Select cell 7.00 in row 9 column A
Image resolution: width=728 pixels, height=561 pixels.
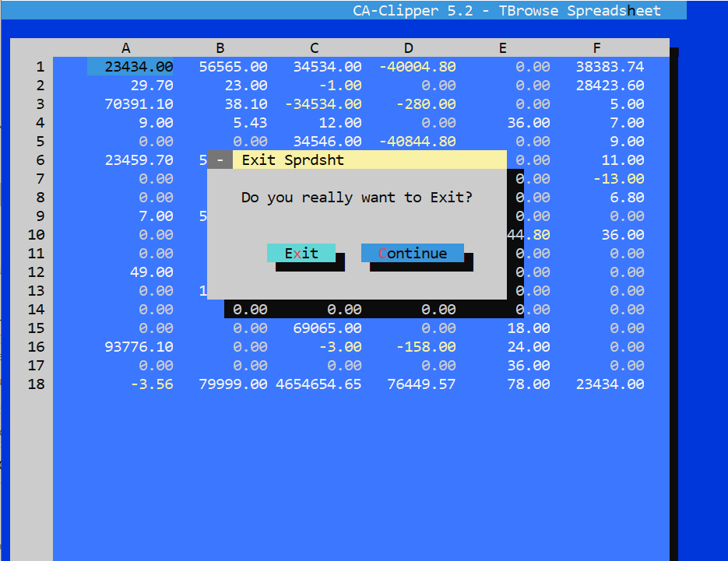click(156, 216)
